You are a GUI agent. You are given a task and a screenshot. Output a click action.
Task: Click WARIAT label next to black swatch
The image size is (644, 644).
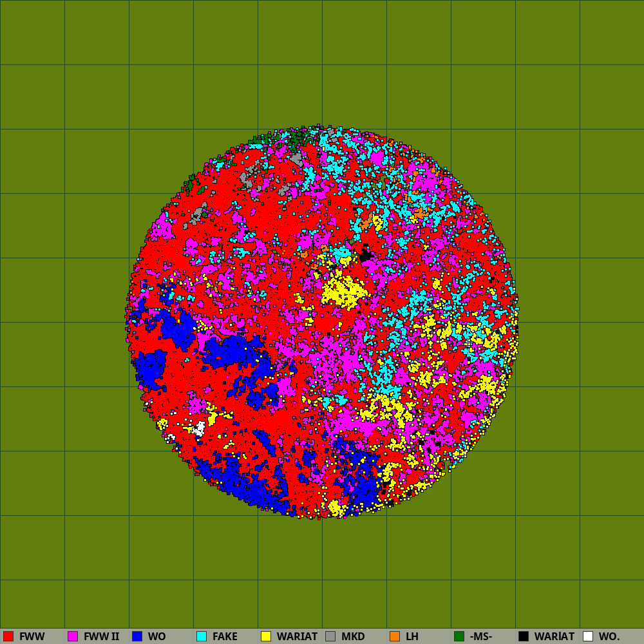tap(555, 637)
